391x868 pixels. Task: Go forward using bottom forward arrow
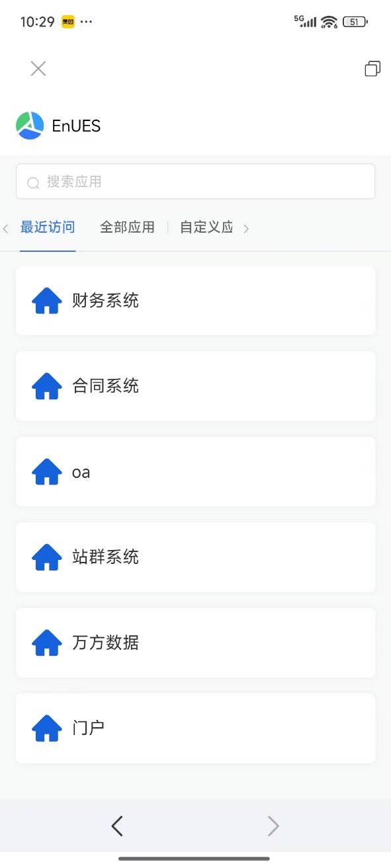point(273,826)
